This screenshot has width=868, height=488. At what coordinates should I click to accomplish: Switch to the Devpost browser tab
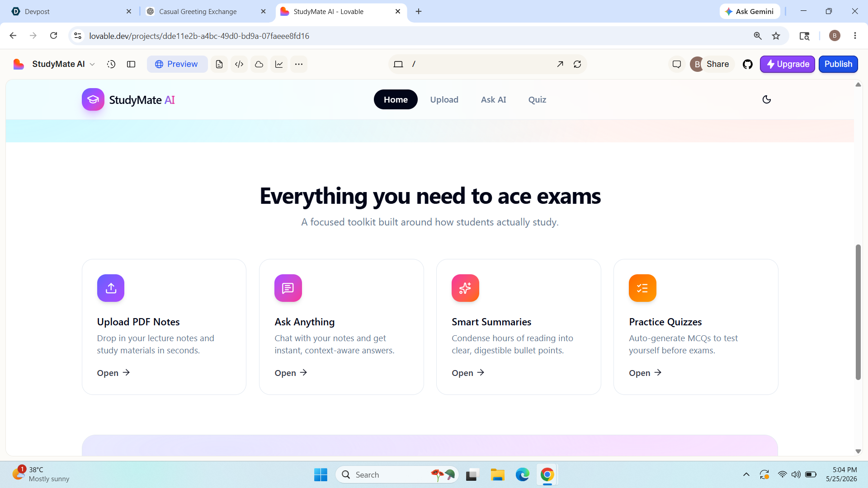(68, 11)
